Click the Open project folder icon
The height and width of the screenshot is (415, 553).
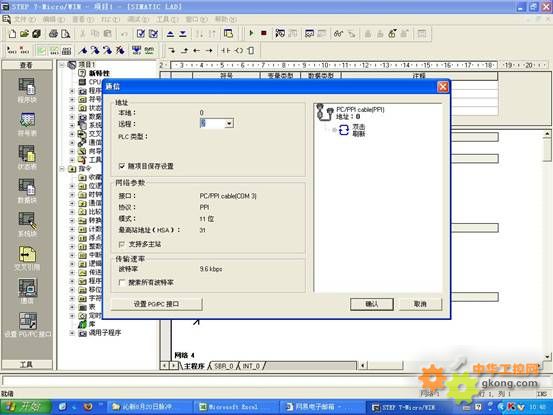pyautogui.click(x=24, y=34)
